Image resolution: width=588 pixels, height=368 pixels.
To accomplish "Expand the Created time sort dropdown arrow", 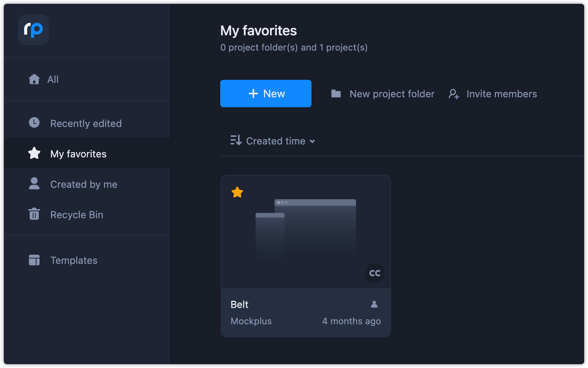I will pyautogui.click(x=312, y=141).
